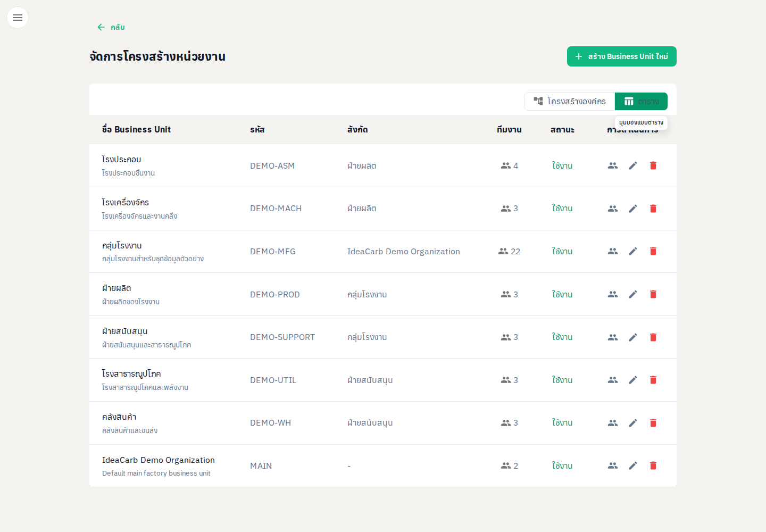The height and width of the screenshot is (532, 766).
Task: Edit the DEMO-WH warehouse row
Action: point(633,423)
